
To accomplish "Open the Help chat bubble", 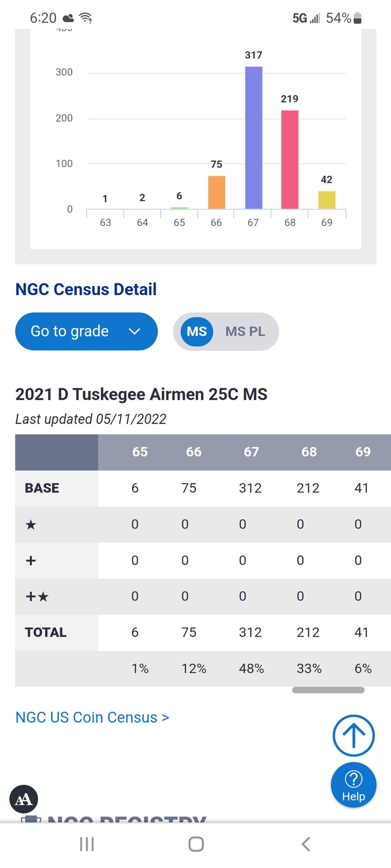I will click(353, 785).
